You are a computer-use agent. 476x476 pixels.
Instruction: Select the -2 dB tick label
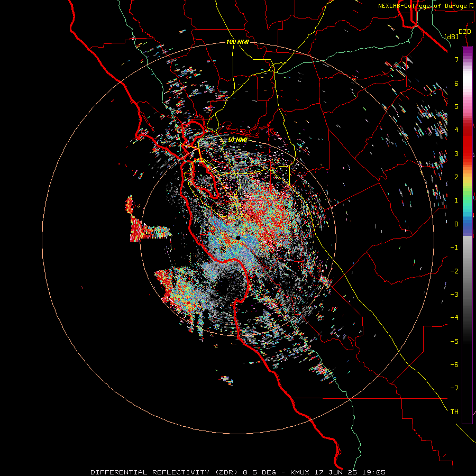point(454,271)
